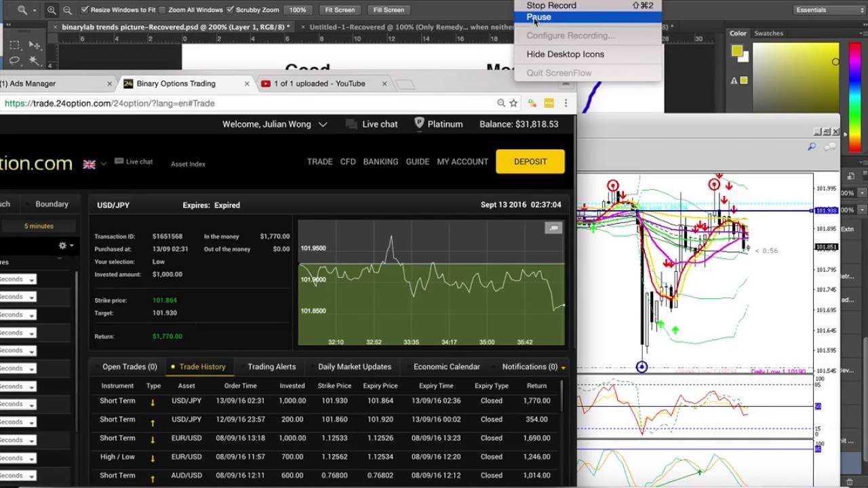Select the Move tool in Photoshop
Viewport: 868px width, 488px height.
click(34, 45)
